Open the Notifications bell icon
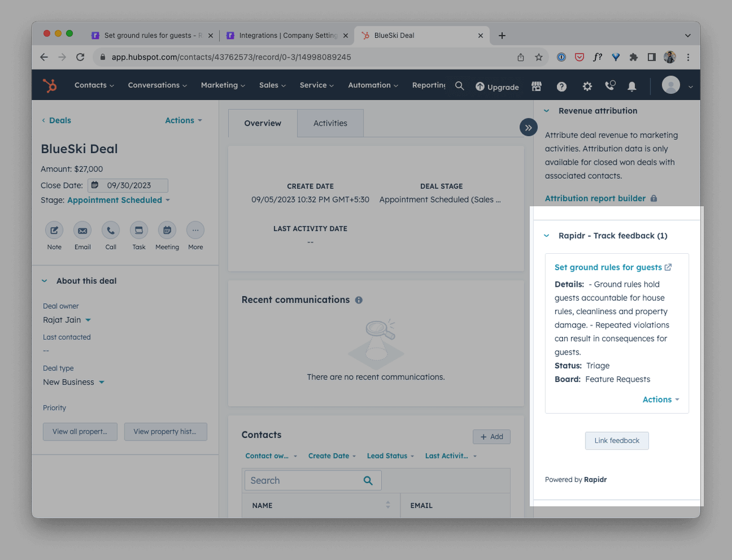 [632, 86]
